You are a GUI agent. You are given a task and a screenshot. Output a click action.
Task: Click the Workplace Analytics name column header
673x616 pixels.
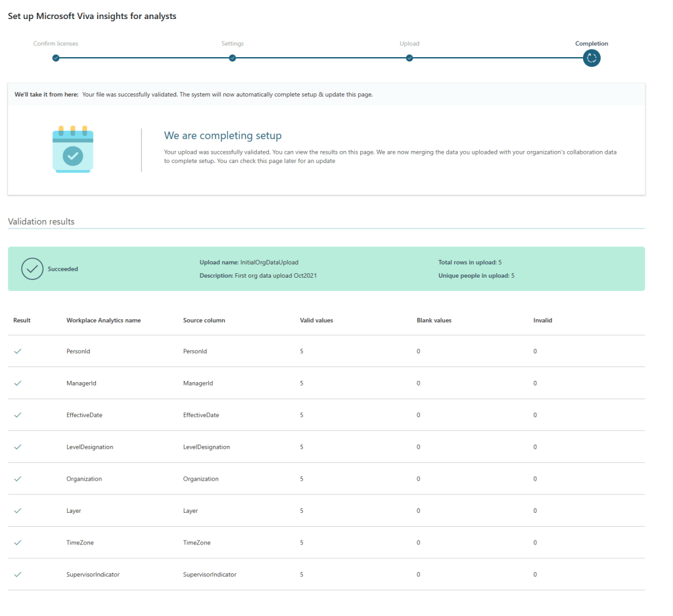(x=103, y=320)
